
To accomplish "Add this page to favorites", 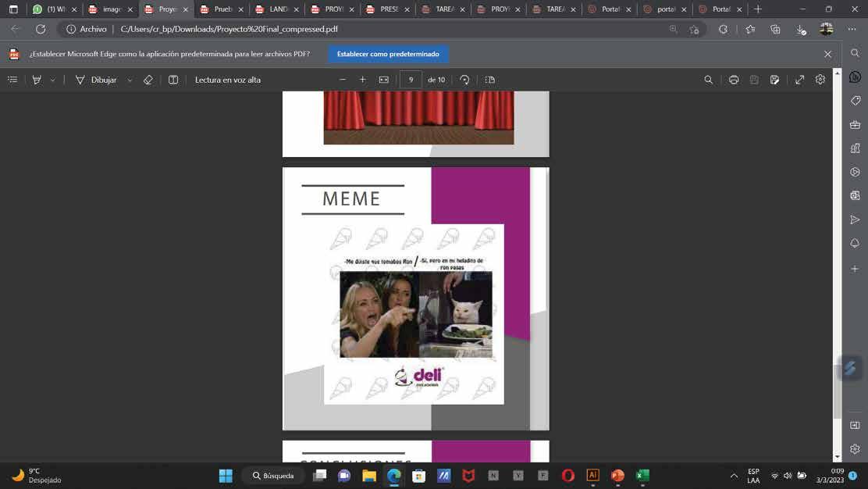I will click(694, 29).
